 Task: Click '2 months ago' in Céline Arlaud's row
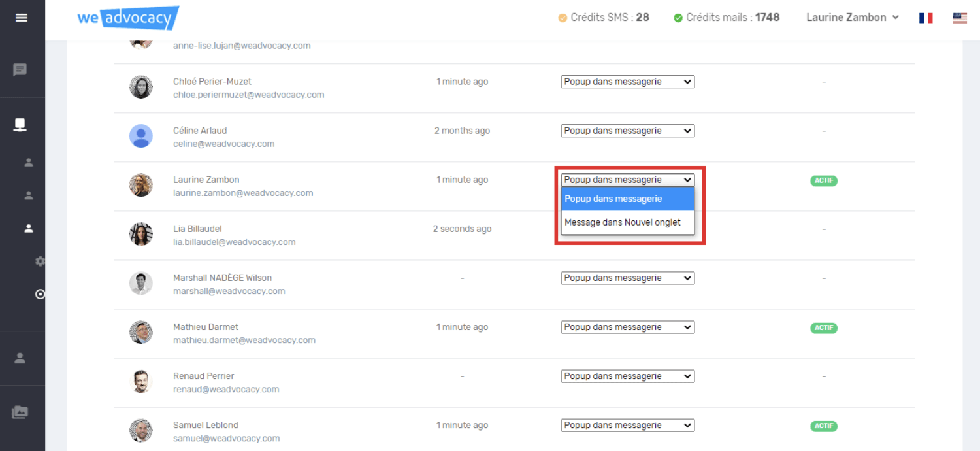pyautogui.click(x=462, y=131)
